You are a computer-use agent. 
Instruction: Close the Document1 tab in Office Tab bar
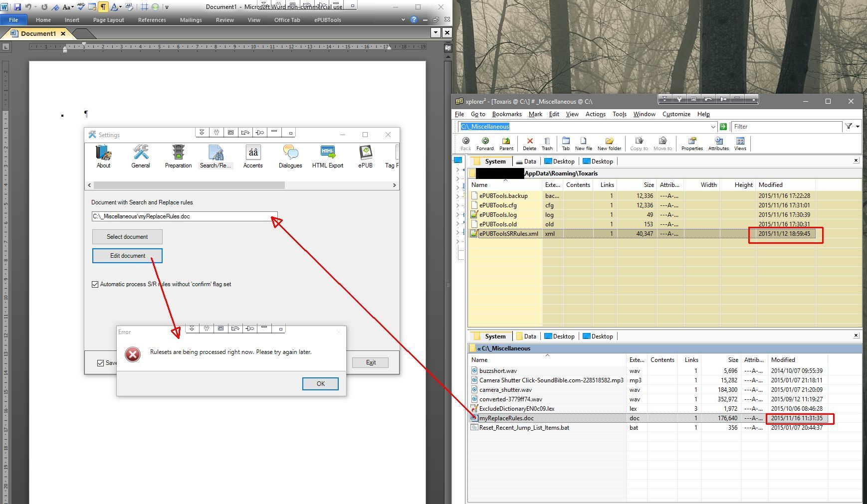[63, 33]
